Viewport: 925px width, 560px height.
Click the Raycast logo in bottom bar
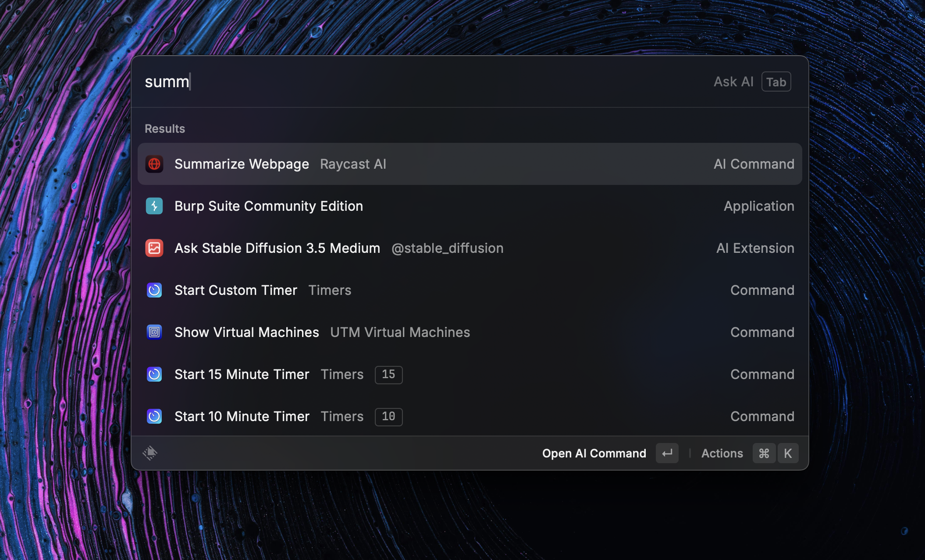tap(150, 453)
